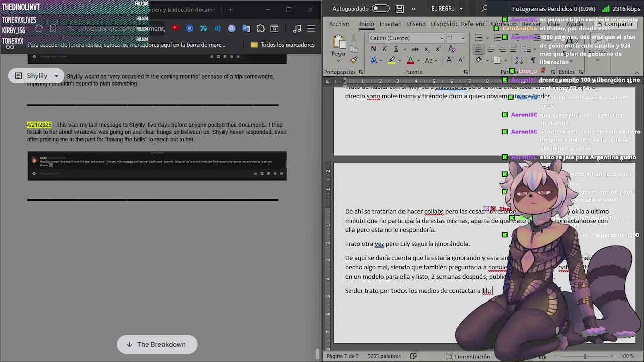This screenshot has height=362, width=644.
Task: Apply the text effects blue A
Action: pyautogui.click(x=374, y=60)
